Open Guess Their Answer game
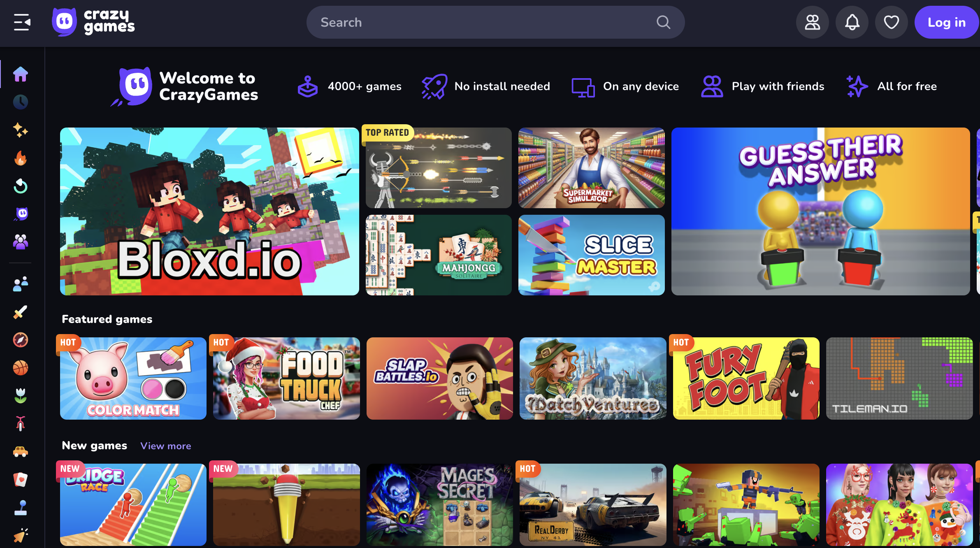Screen dimensions: 980x548 pos(821,211)
